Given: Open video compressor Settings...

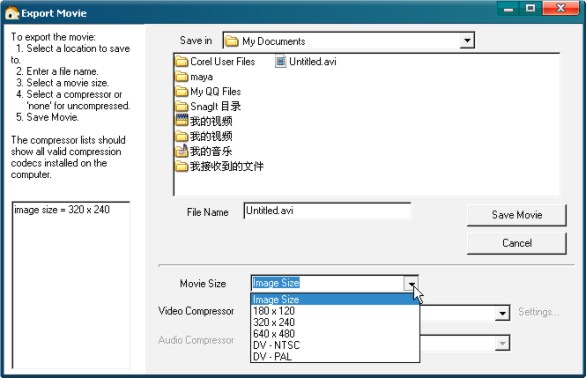Looking at the screenshot, I should click(x=539, y=312).
